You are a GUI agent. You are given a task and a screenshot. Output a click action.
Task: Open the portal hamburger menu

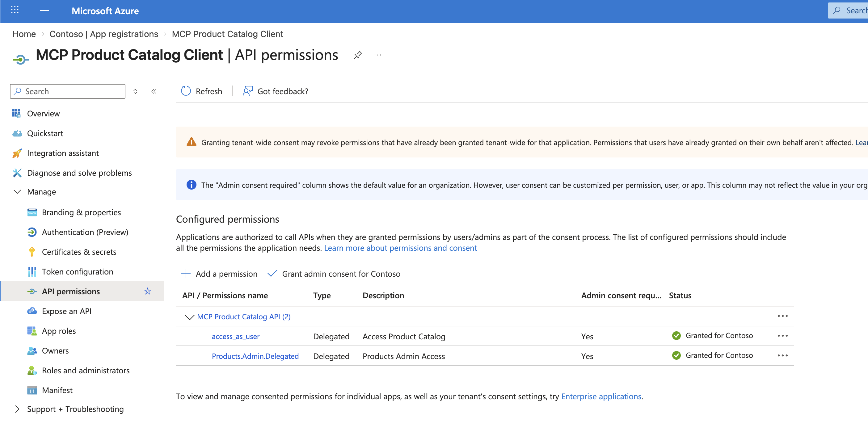(44, 10)
